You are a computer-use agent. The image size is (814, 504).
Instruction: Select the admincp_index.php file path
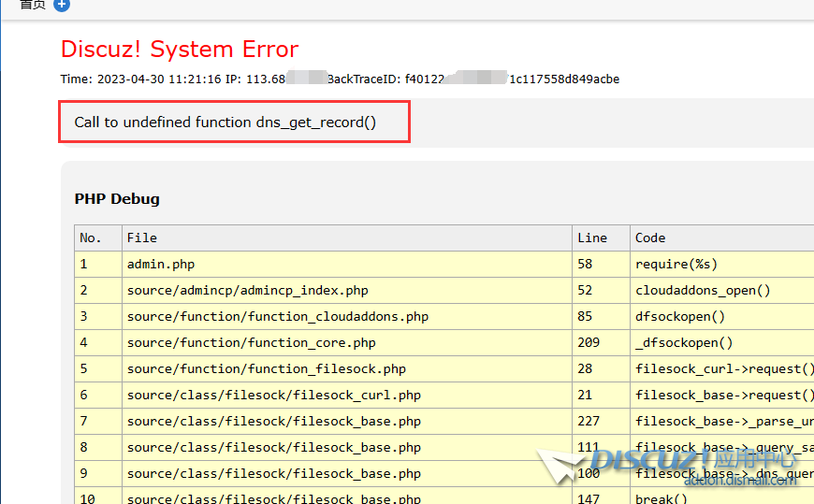coord(248,290)
